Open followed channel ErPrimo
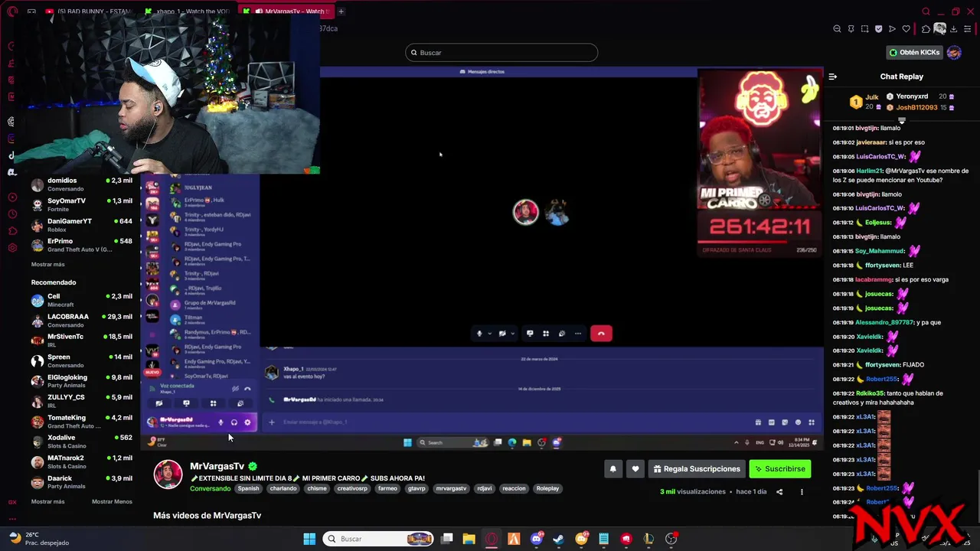980x551 pixels. pyautogui.click(x=82, y=245)
